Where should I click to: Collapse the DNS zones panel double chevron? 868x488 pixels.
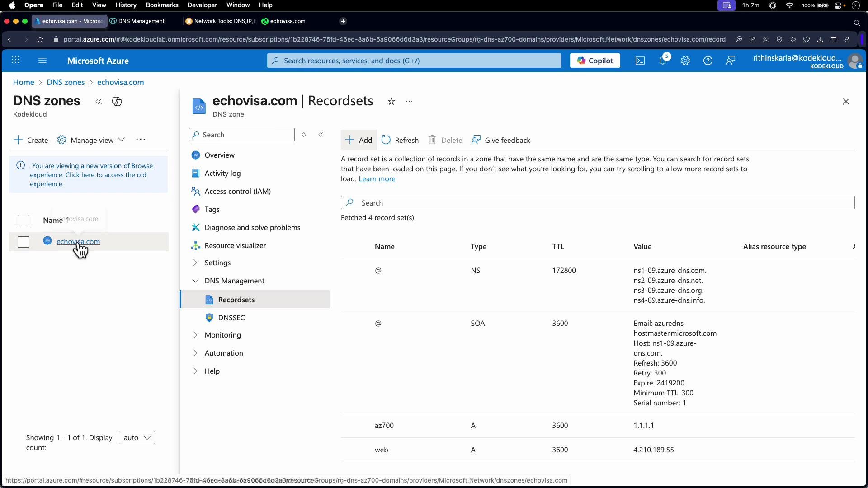[99, 101]
